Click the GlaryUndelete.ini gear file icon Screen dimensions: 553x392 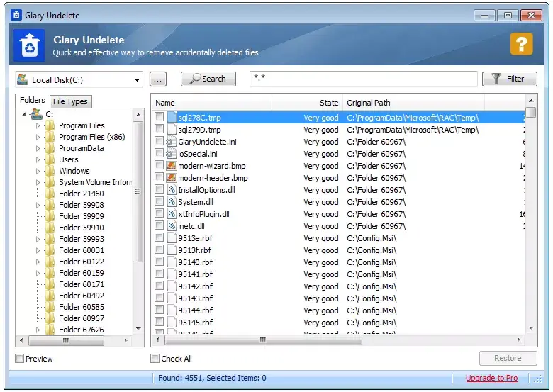point(171,142)
